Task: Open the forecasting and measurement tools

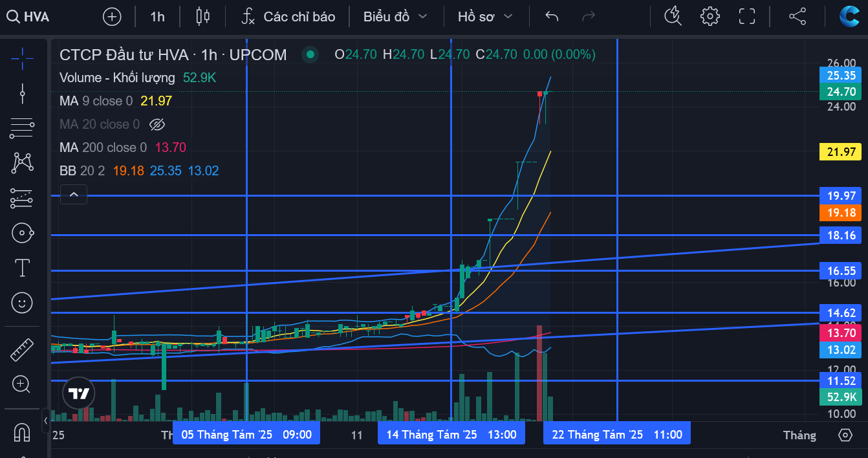Action: (23, 198)
